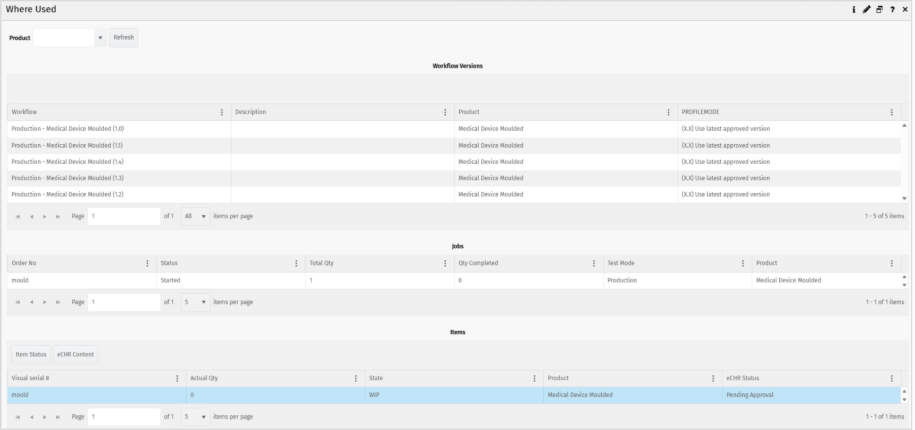
Task: Click the pencil edit icon in the title bar
Action: tap(867, 10)
